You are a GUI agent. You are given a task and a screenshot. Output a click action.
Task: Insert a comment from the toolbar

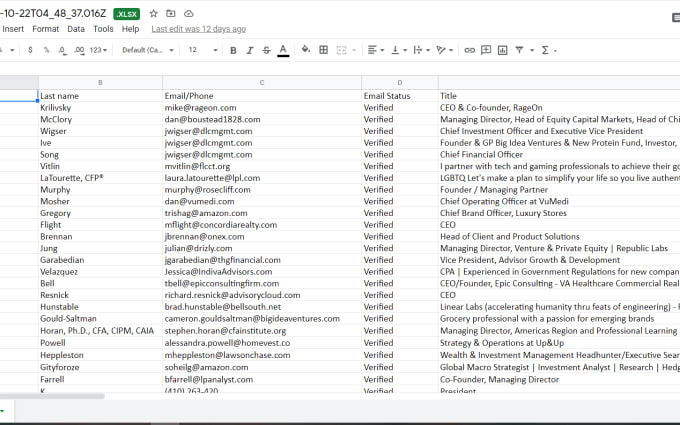486,50
